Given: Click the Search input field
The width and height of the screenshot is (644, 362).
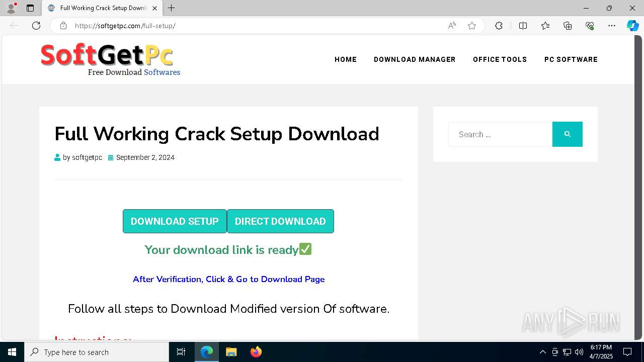Looking at the screenshot, I should [x=500, y=134].
